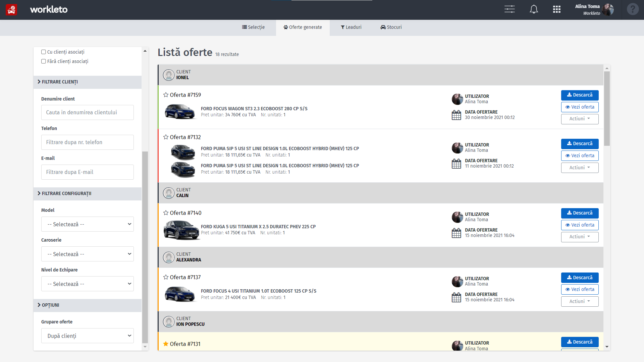This screenshot has height=362, width=644.
Task: Click user avatar for Oferta #7159
Action: [x=458, y=99]
